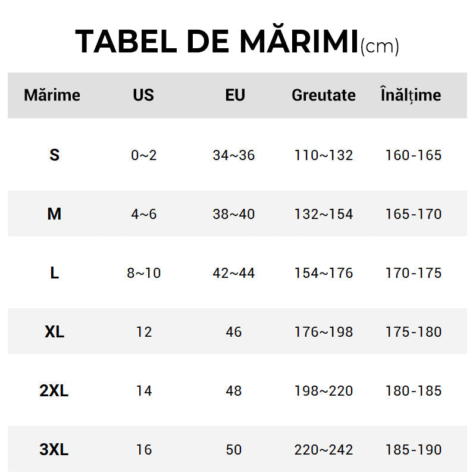Select the L size row label

point(54,273)
